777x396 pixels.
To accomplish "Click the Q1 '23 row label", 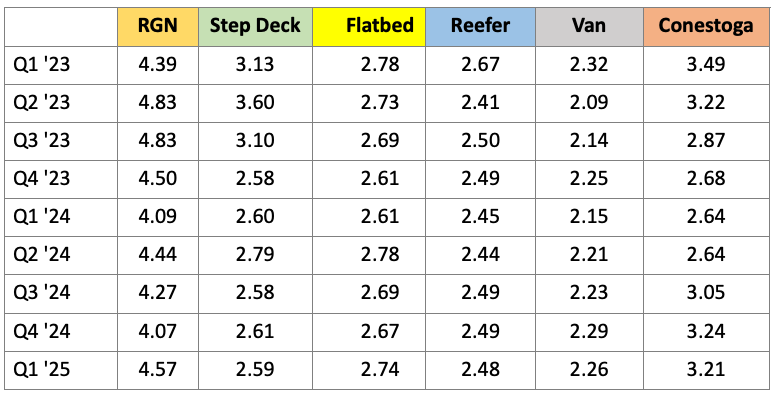I will [42, 64].
